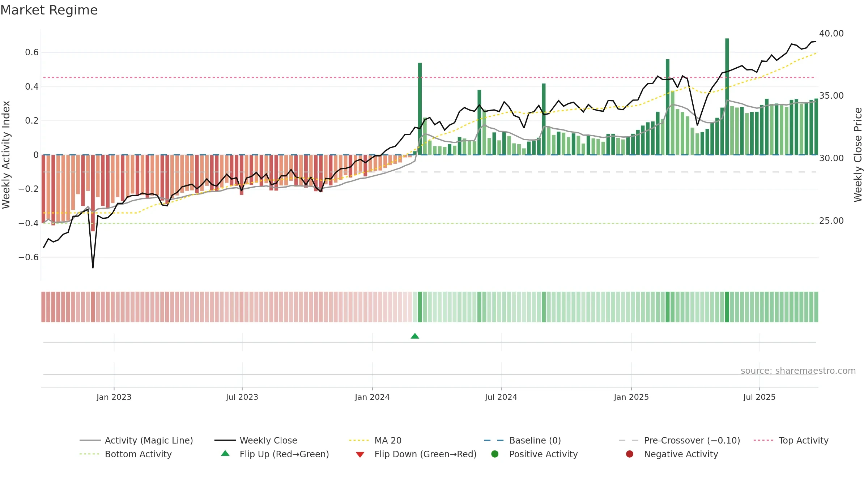
Task: Click the −0.6 activity axis label
Action: click(29, 257)
